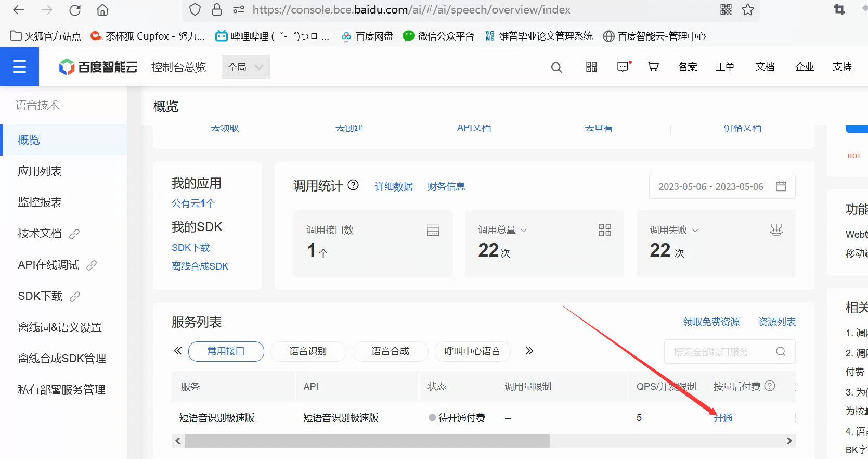Click the SDK下载 link under 我的SDK
868x459 pixels.
point(191,248)
